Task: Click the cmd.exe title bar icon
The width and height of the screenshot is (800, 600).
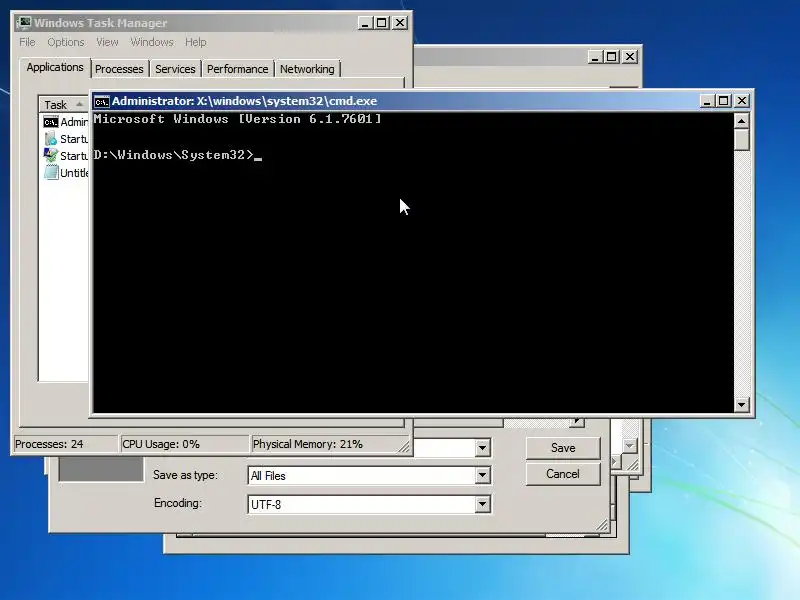Action: click(x=102, y=102)
